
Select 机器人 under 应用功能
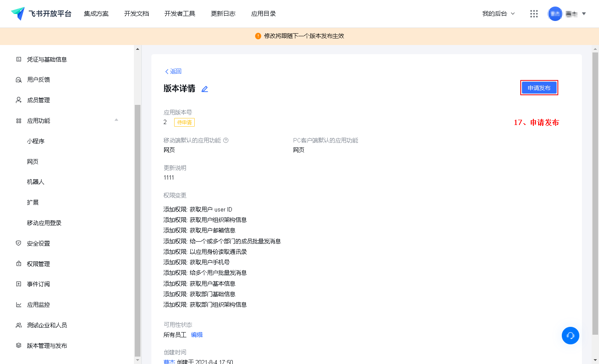click(35, 182)
